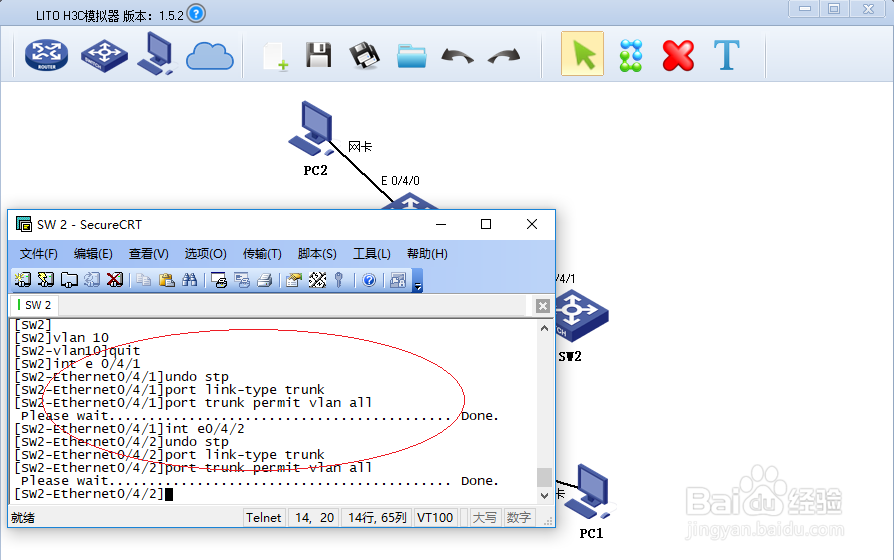
Task: Open simulator help question mark
Action: [x=196, y=13]
